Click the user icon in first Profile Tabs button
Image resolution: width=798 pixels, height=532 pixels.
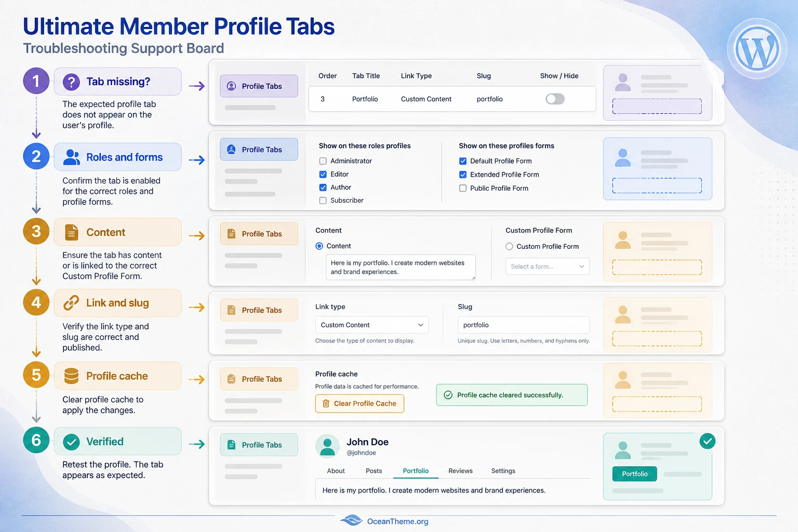point(231,86)
